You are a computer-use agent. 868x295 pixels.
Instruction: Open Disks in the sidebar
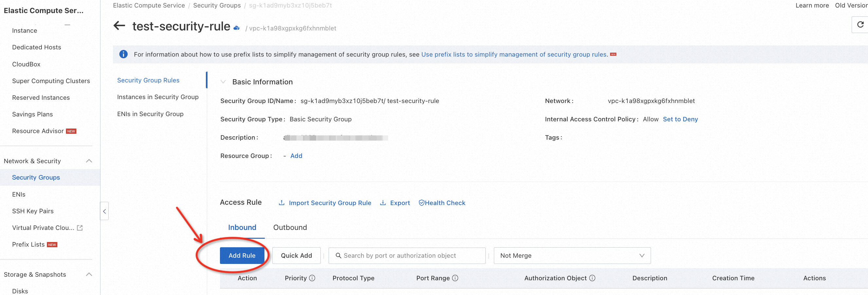(20, 291)
